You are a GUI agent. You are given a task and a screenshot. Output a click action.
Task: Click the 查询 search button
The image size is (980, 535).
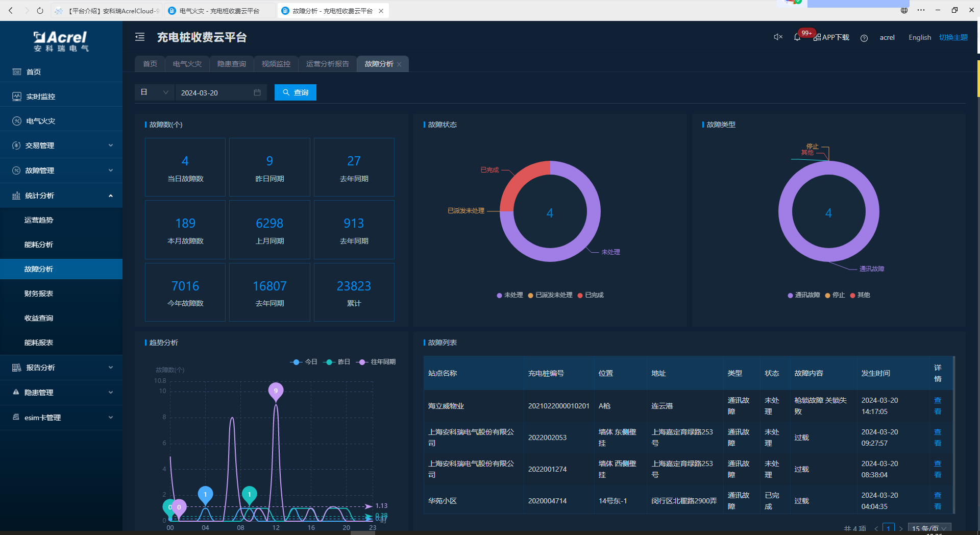tap(296, 92)
